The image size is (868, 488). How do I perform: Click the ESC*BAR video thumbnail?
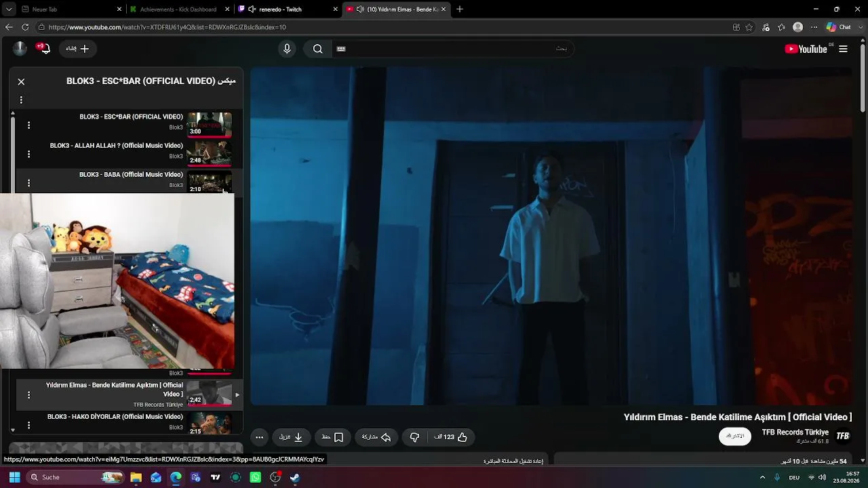pyautogui.click(x=210, y=125)
